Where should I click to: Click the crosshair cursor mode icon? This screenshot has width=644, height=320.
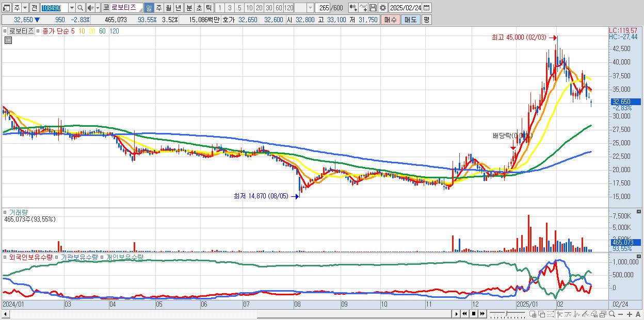pyautogui.click(x=560, y=314)
